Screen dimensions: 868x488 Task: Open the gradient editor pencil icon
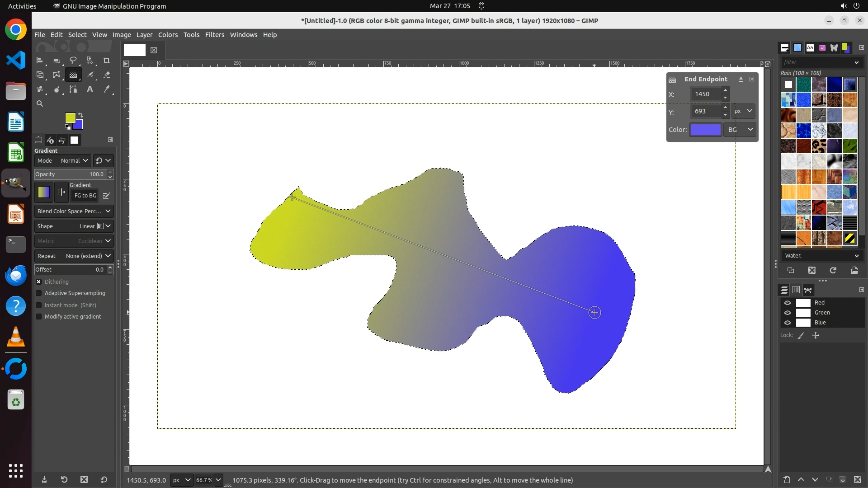click(106, 196)
